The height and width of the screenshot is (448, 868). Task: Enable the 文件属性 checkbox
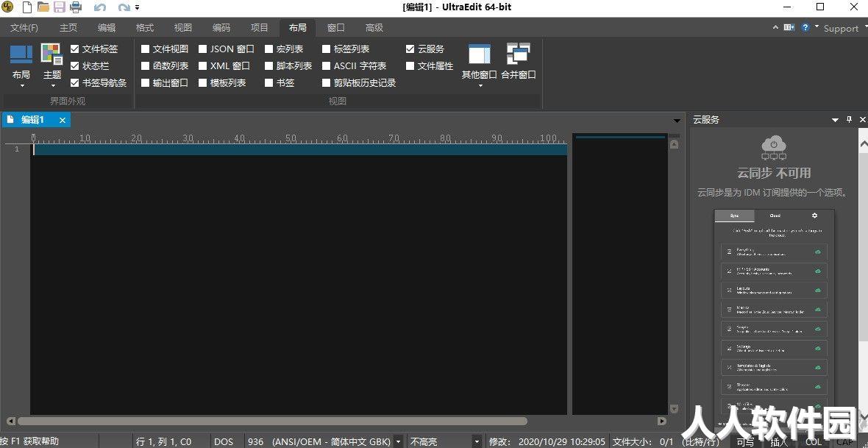pyautogui.click(x=410, y=66)
